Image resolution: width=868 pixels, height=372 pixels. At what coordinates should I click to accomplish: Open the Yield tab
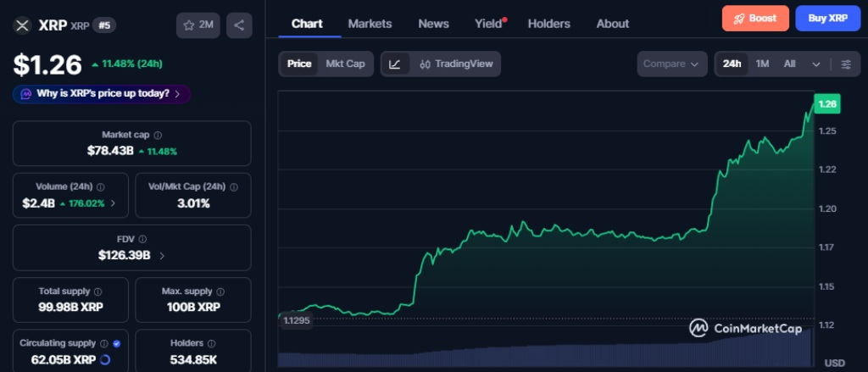[488, 24]
